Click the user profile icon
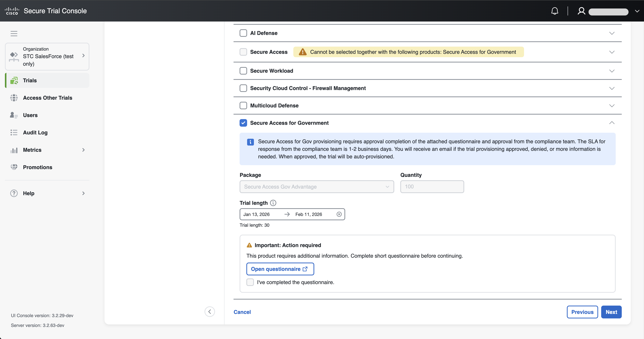Viewport: 644px width, 339px height. click(581, 11)
